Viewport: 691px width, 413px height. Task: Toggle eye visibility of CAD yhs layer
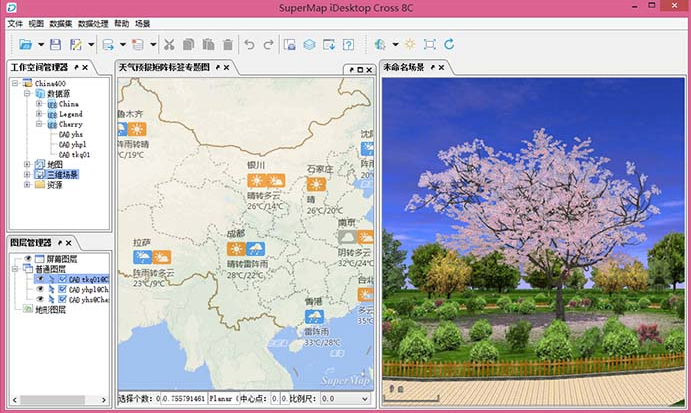[x=40, y=299]
